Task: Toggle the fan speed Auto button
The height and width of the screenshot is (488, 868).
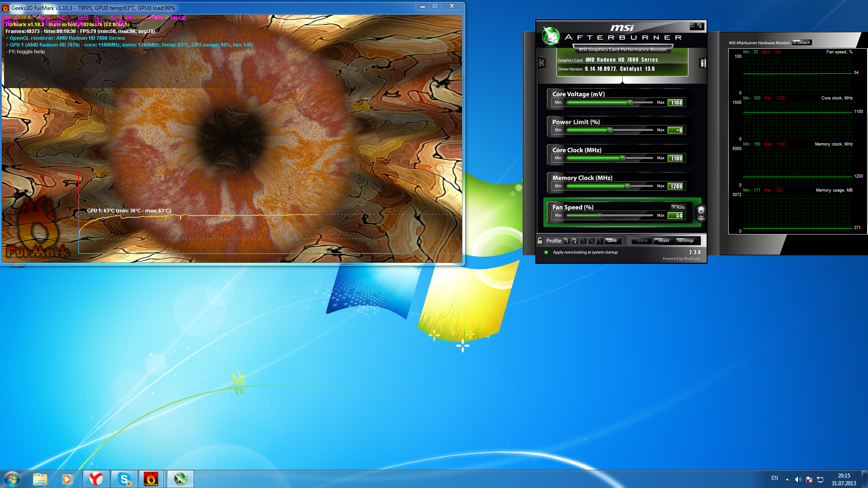Action: [x=678, y=207]
